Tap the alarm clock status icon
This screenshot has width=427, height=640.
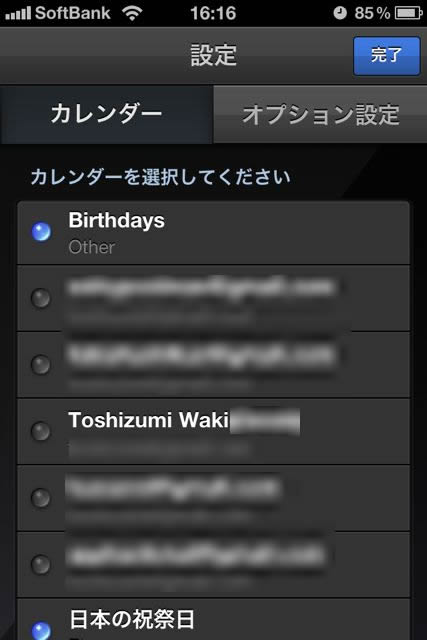tap(340, 13)
